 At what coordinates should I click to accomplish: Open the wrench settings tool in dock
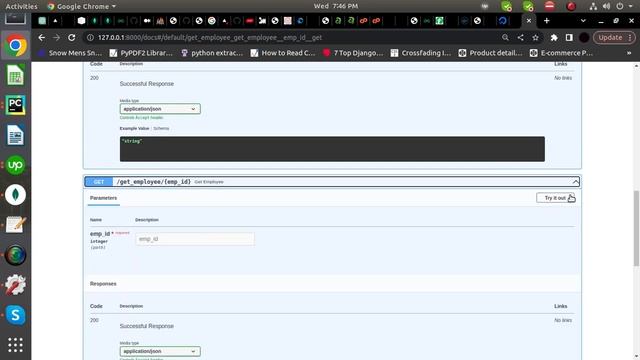(x=16, y=285)
